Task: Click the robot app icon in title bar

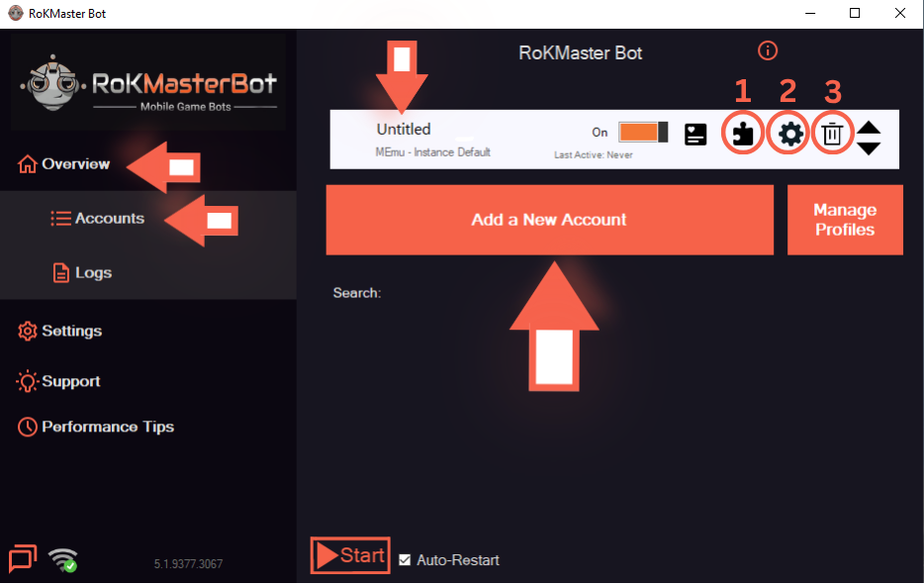Action: 15,13
